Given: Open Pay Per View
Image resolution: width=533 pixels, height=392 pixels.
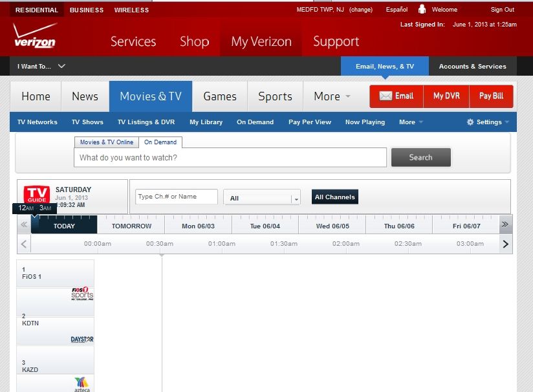Looking at the screenshot, I should [x=310, y=122].
